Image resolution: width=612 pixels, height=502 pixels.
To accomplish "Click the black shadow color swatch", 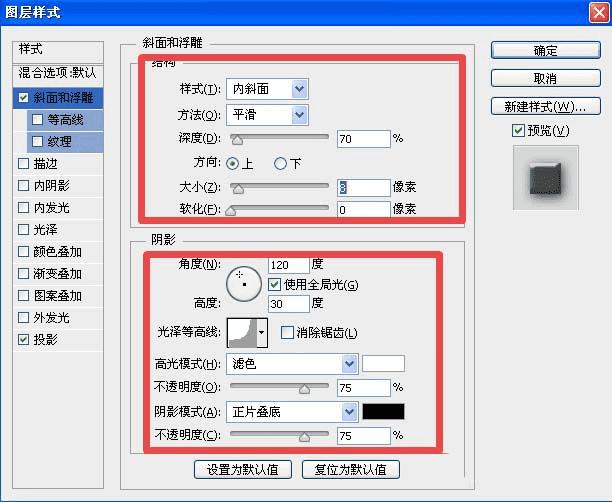I will (x=383, y=411).
